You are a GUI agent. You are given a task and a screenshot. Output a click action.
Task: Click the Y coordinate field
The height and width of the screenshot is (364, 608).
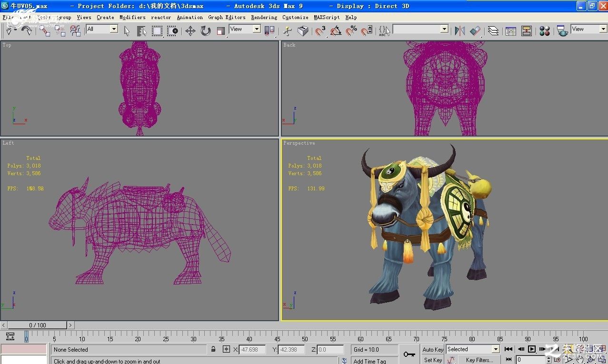click(291, 350)
